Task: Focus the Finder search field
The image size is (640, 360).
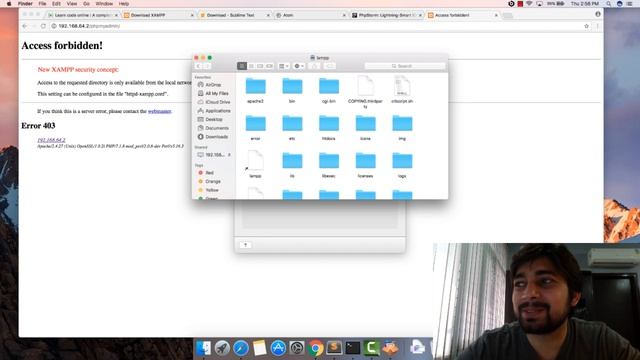Action: tap(404, 66)
